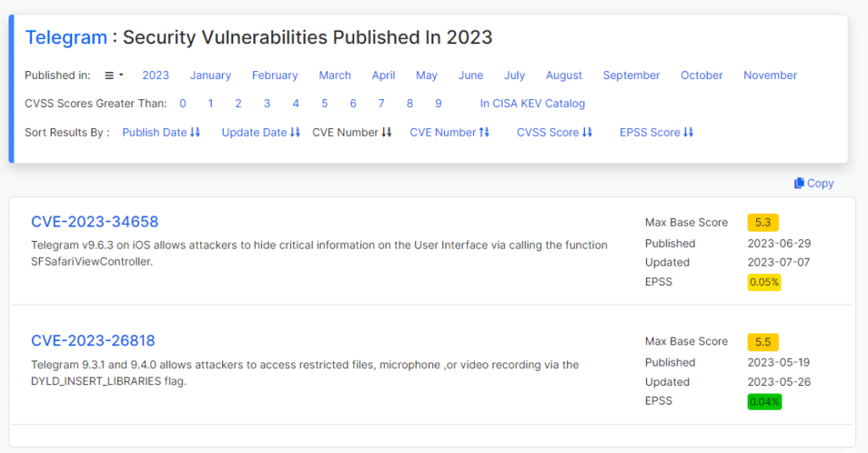Show CVSS scores greater than 8
Viewport: 868px width, 453px height.
tap(409, 103)
